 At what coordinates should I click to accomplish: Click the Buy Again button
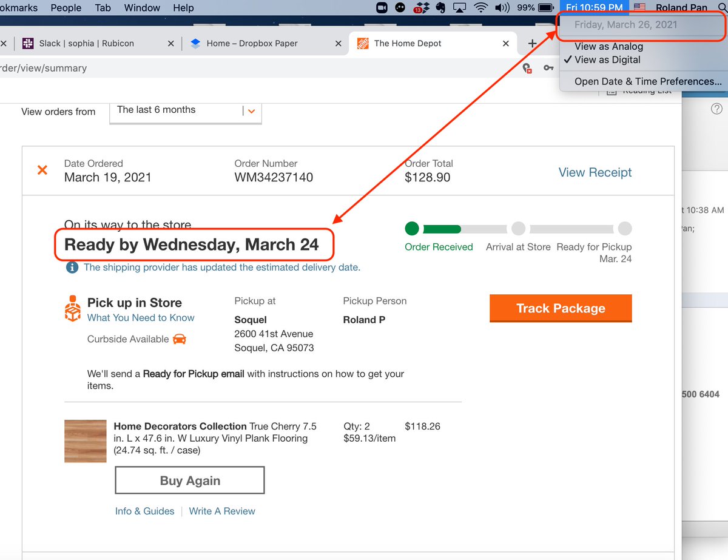[x=190, y=481]
